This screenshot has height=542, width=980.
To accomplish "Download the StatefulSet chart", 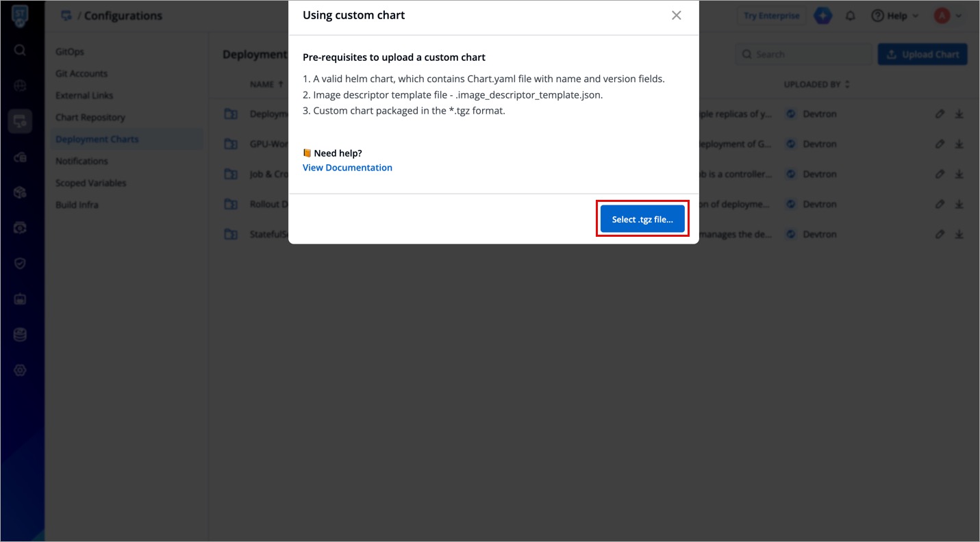I will (959, 234).
